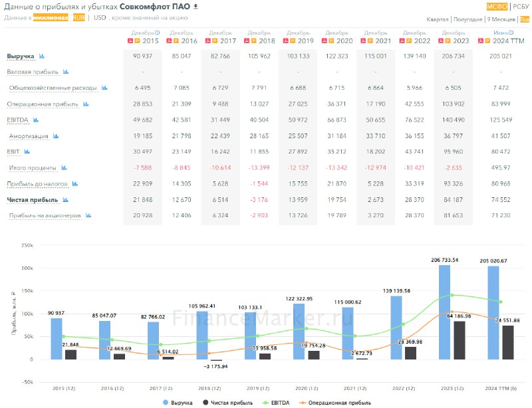Open the Выручка row label link

coord(21,56)
